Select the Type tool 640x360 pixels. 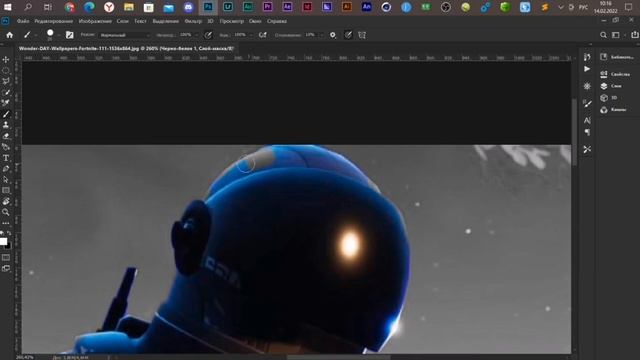point(6,158)
